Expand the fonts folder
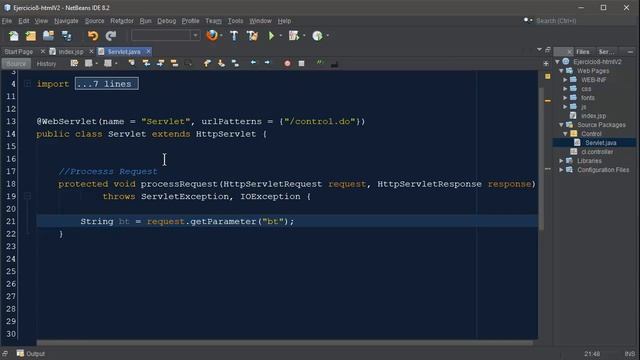This screenshot has height=360, width=640. pos(566,98)
